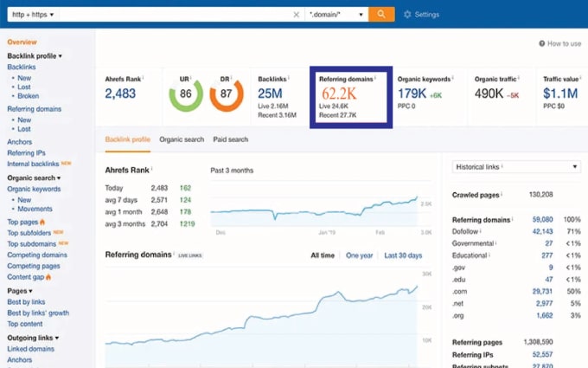Switch to the Organic search tab
This screenshot has width=588, height=368.
182,139
